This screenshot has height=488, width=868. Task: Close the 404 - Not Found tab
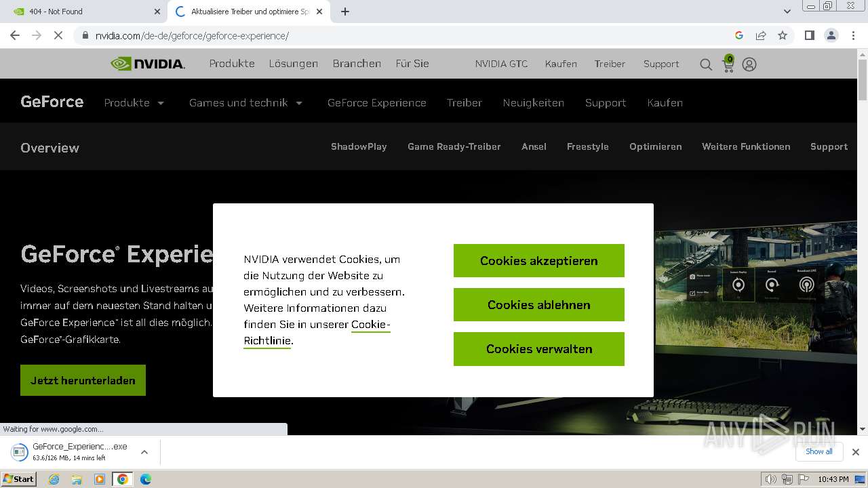157,12
